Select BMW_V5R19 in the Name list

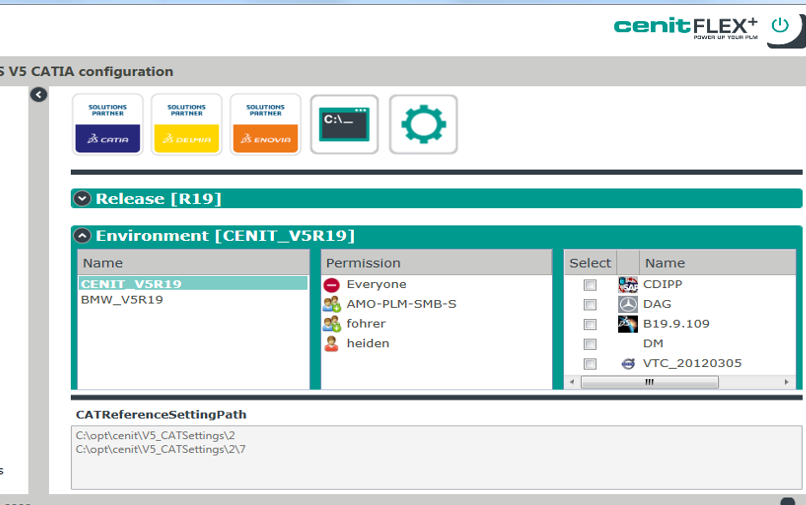[x=122, y=300]
